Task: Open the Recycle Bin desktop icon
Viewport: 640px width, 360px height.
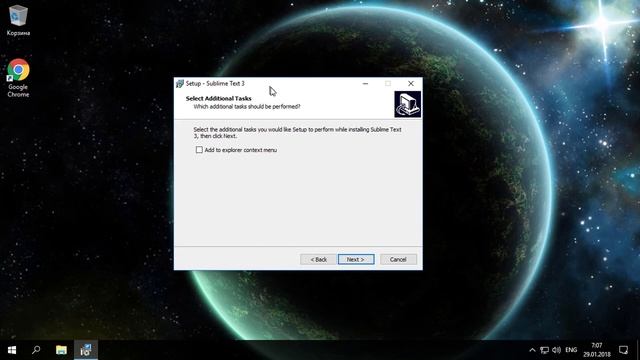Action: [18, 20]
